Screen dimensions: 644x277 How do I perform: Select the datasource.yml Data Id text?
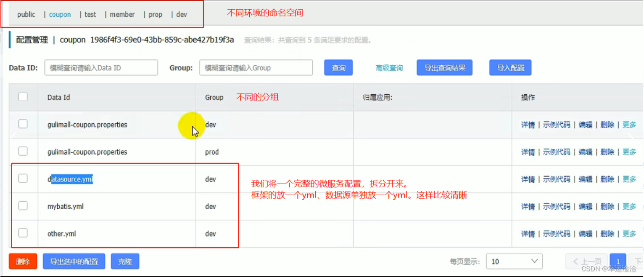(70, 179)
